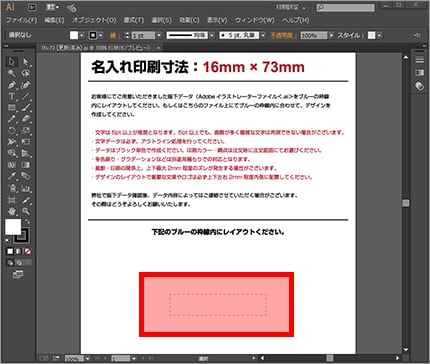The height and width of the screenshot is (364, 430).
Task: Select the Mesh tool
Action: (x=12, y=165)
